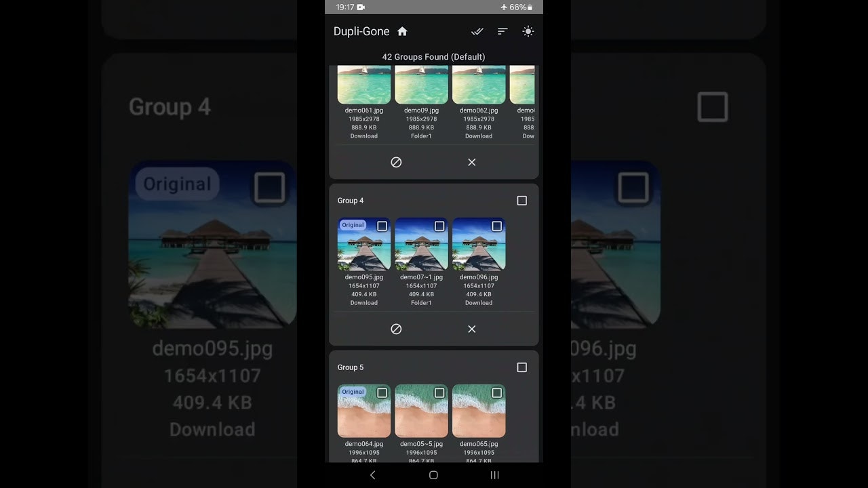
Task: Tap the demo095.jpg file name
Action: (x=364, y=277)
